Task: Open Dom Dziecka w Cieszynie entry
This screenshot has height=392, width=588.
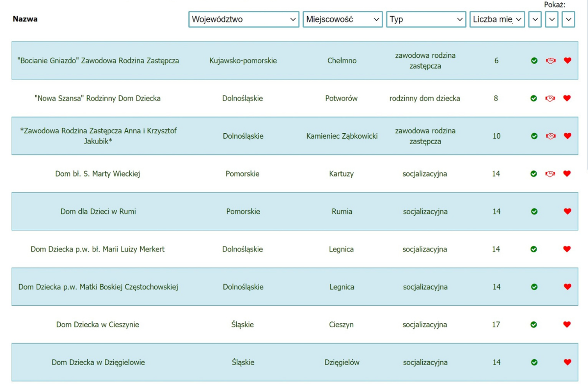Action: 98,324
